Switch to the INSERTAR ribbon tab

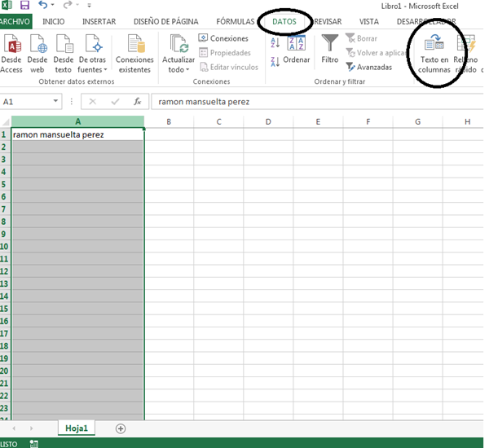[99, 21]
